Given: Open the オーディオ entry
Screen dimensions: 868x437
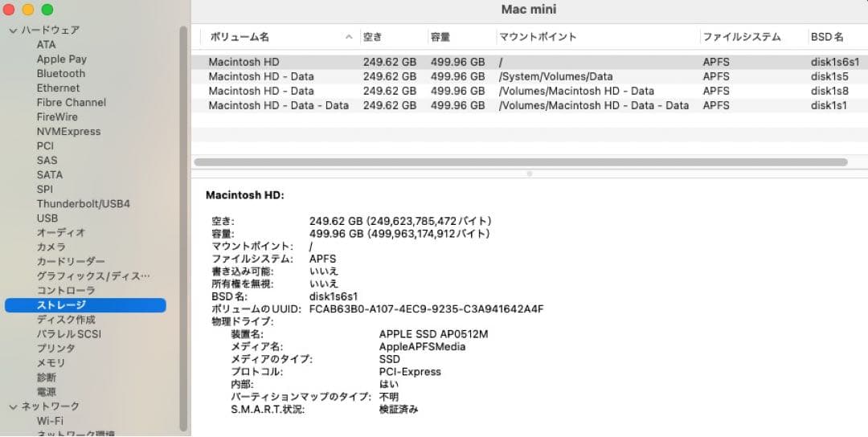Looking at the screenshot, I should point(61,232).
